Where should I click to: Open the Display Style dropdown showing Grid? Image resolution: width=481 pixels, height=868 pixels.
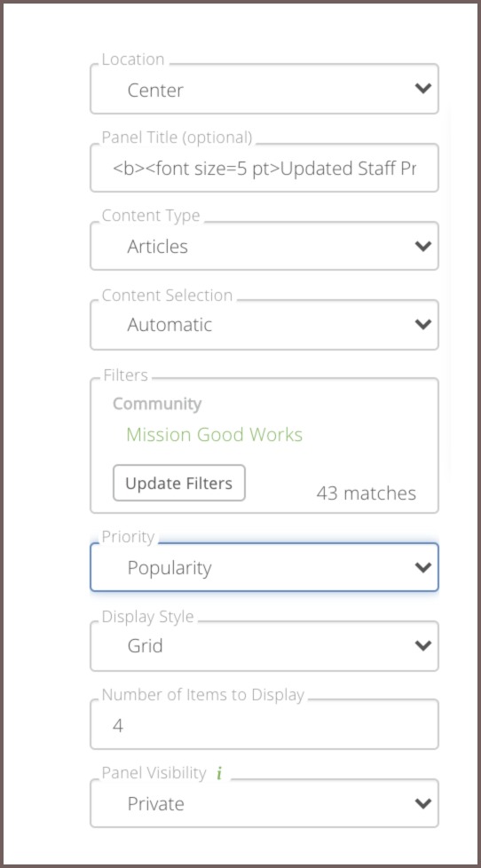click(x=264, y=645)
